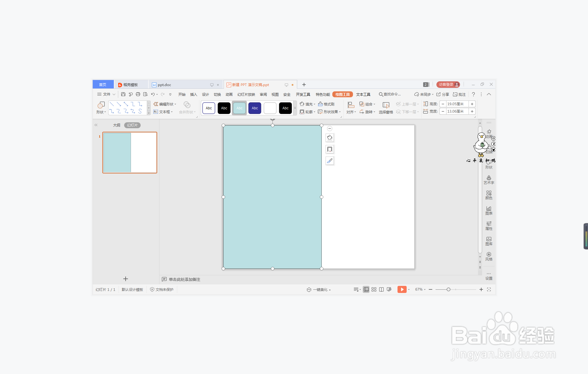588x374 pixels.
Task: Open 轮廓 outline dropdown
Action: coord(308,112)
